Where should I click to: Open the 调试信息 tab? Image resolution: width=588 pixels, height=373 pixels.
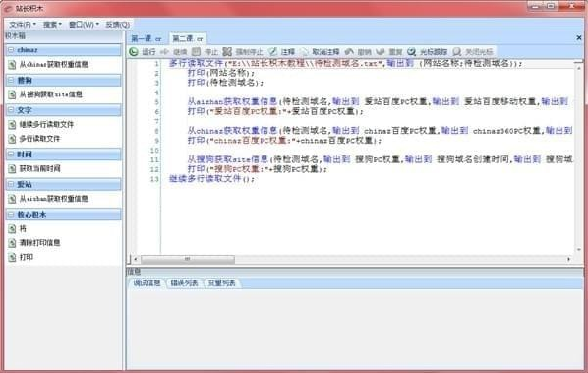point(147,282)
